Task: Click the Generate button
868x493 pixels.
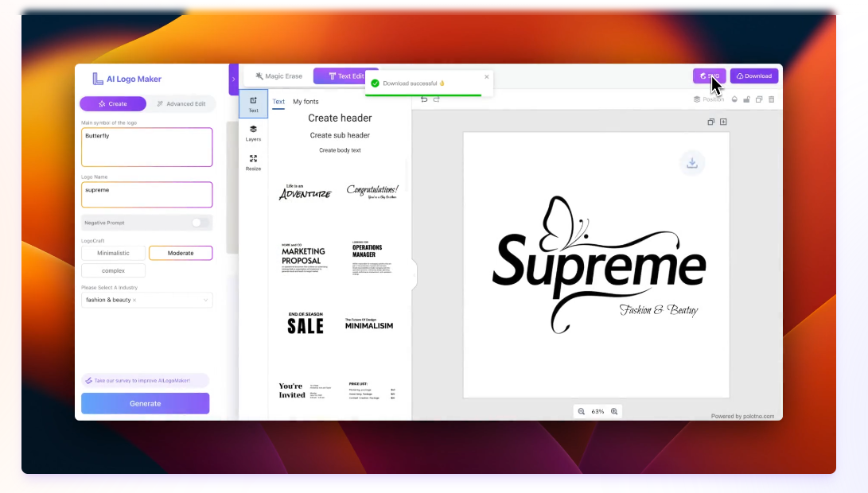Action: pyautogui.click(x=146, y=403)
